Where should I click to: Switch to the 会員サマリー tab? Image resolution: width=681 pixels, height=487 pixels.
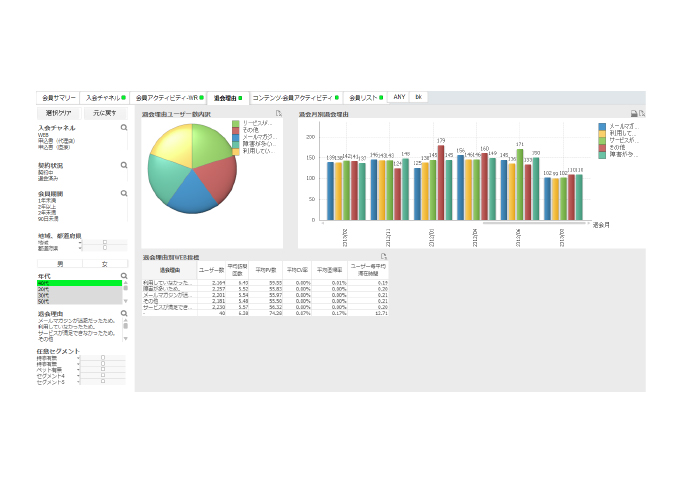pyautogui.click(x=58, y=98)
